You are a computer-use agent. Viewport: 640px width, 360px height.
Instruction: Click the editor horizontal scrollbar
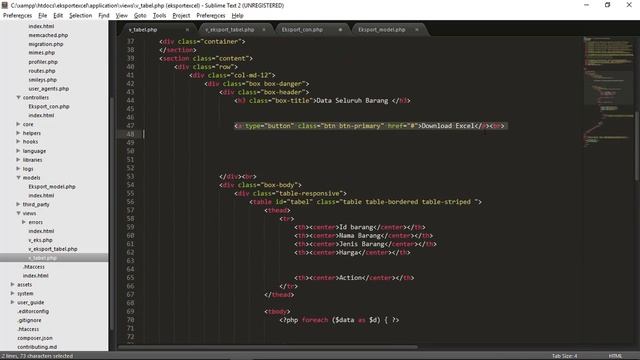(x=268, y=348)
